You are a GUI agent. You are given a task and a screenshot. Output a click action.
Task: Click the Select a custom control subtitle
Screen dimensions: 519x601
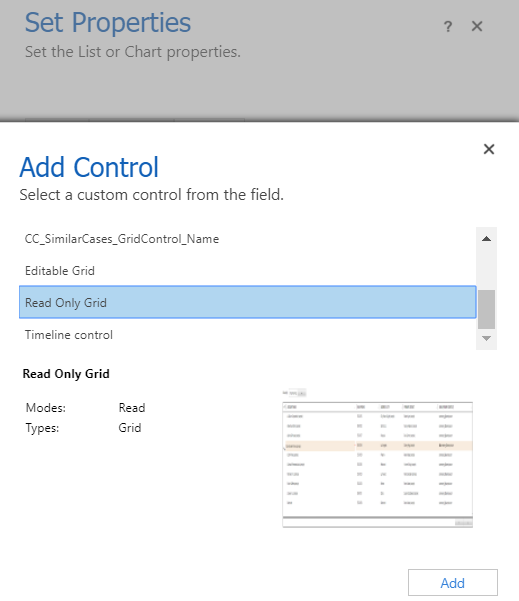pyautogui.click(x=151, y=195)
